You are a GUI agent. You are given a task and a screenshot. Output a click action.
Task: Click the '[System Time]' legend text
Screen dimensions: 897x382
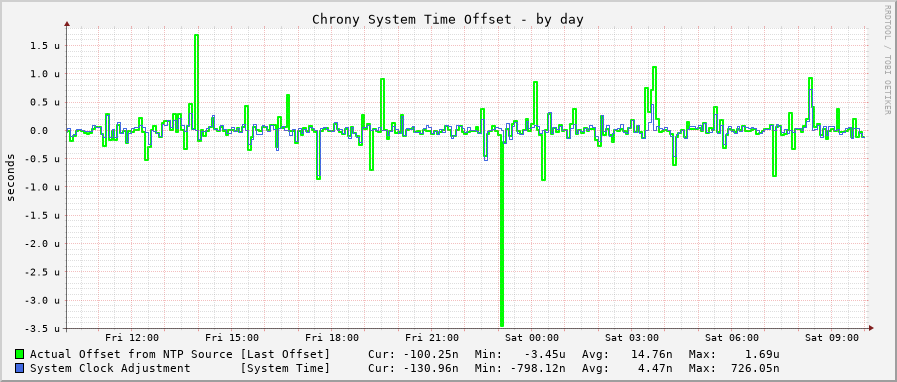[285, 368]
